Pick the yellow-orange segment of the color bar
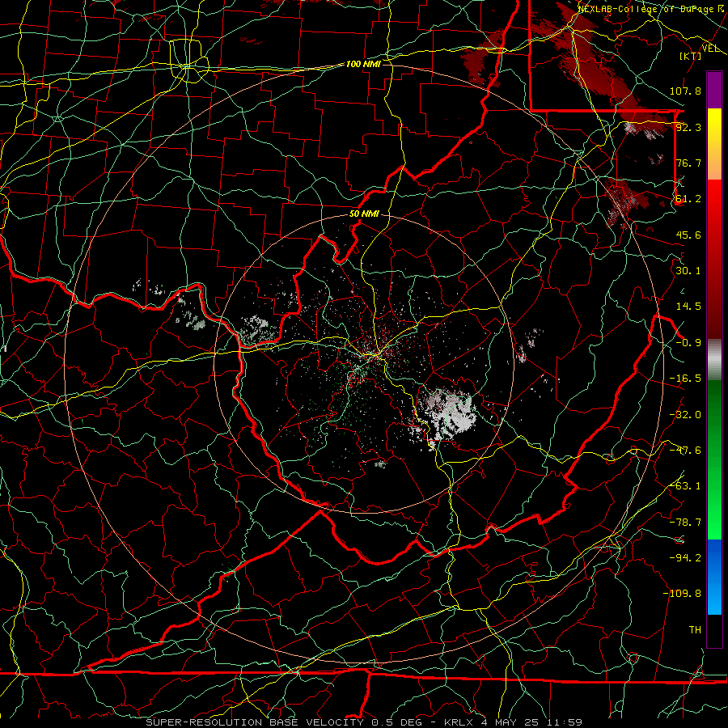Image resolution: width=728 pixels, height=728 pixels. [714, 144]
